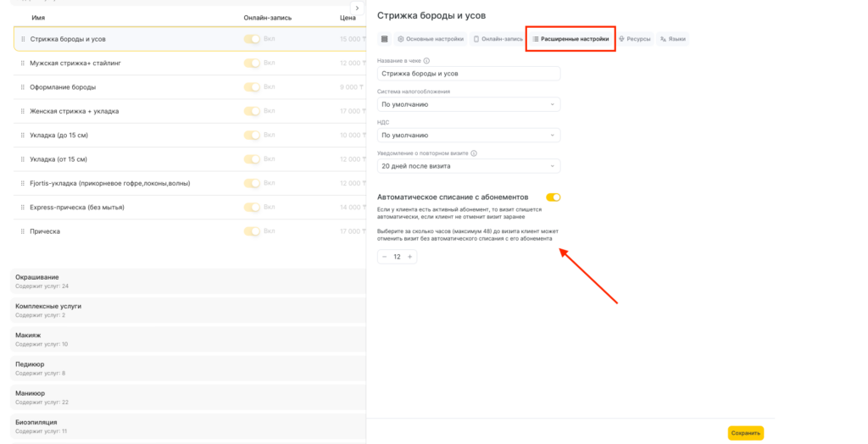This screenshot has width=868, height=444.
Task: Click the drag handle of Прическа row
Action: [x=21, y=231]
